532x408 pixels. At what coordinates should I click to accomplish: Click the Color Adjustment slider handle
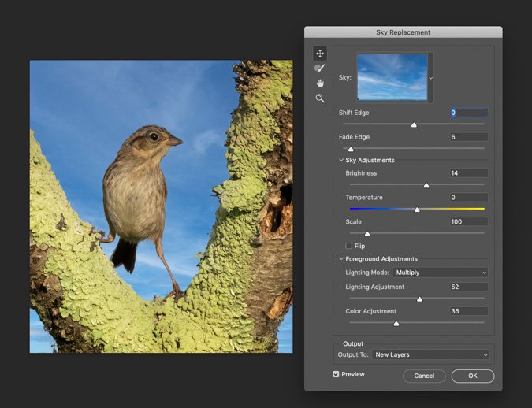(396, 324)
